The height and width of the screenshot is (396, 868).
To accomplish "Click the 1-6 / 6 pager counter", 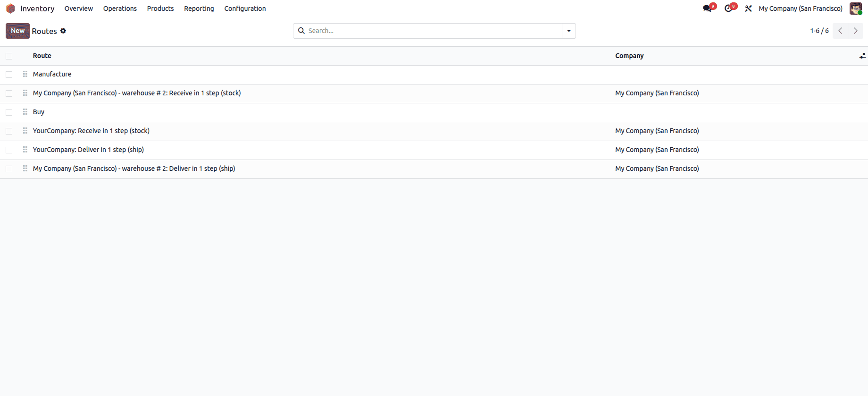I will [x=819, y=31].
